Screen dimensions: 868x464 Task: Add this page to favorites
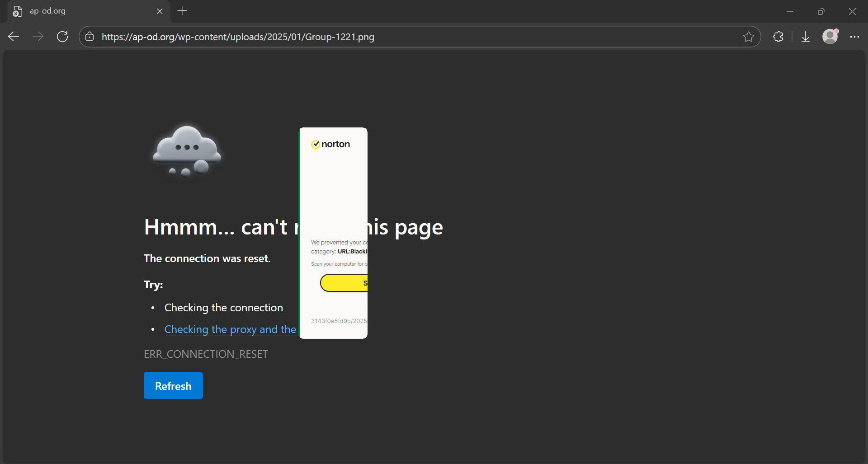748,37
